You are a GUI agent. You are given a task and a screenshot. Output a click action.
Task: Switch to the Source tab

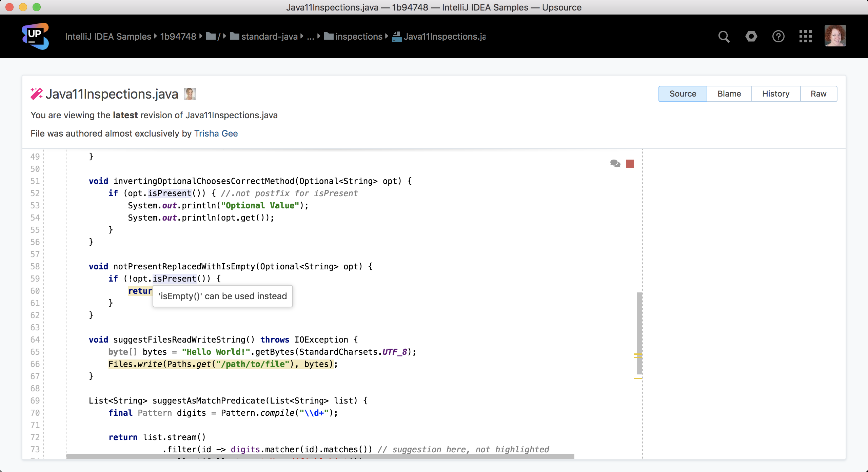(683, 94)
